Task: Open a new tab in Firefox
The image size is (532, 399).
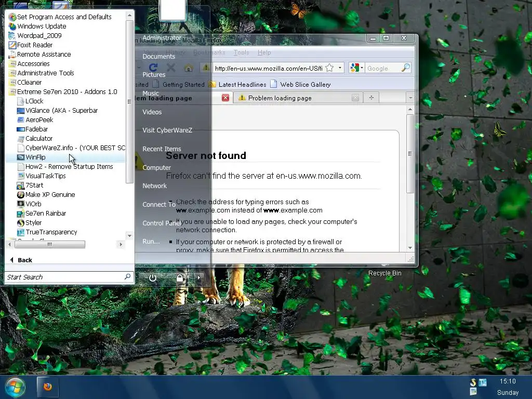Action: click(x=371, y=98)
